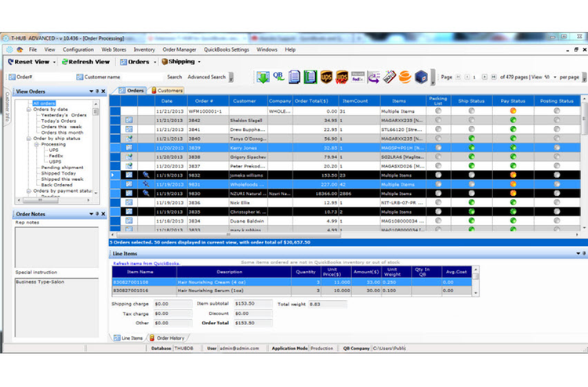Screen dimensions: 588x387
Task: Click the View Orders tree horizontal scrollbar
Action: pos(40,200)
